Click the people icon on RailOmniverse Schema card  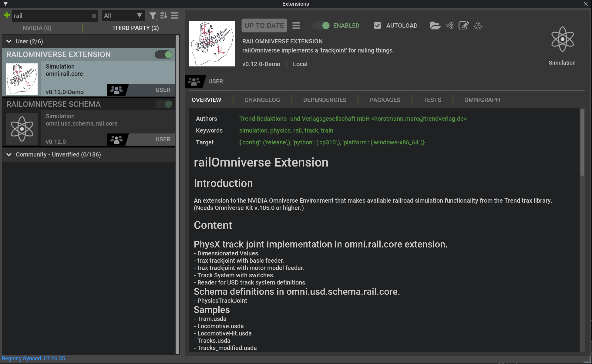(116, 139)
